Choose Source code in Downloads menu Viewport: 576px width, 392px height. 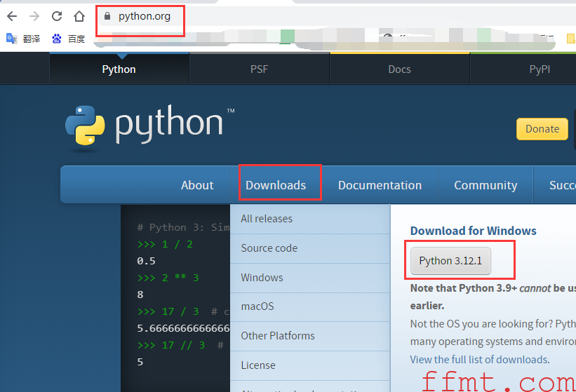pos(310,248)
